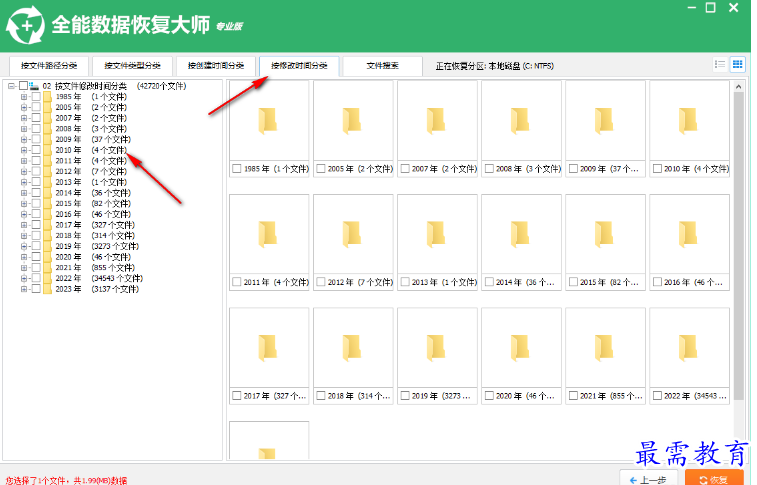This screenshot has width=757, height=485.
Task: Switch to thumbnail grid view icon
Action: click(x=737, y=64)
